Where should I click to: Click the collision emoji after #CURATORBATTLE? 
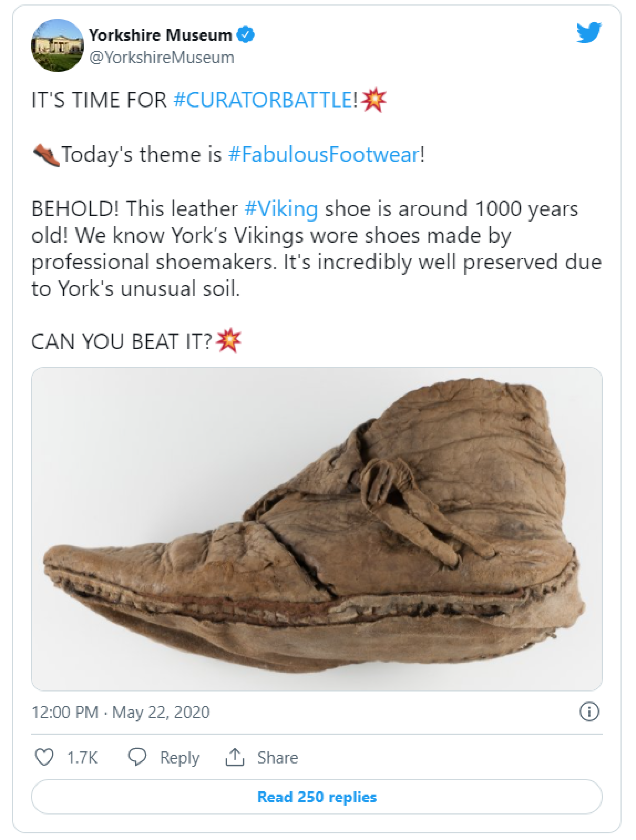tap(374, 100)
